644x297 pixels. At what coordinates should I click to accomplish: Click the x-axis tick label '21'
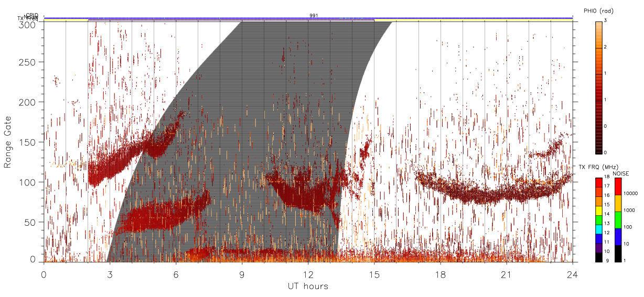[x=506, y=274]
